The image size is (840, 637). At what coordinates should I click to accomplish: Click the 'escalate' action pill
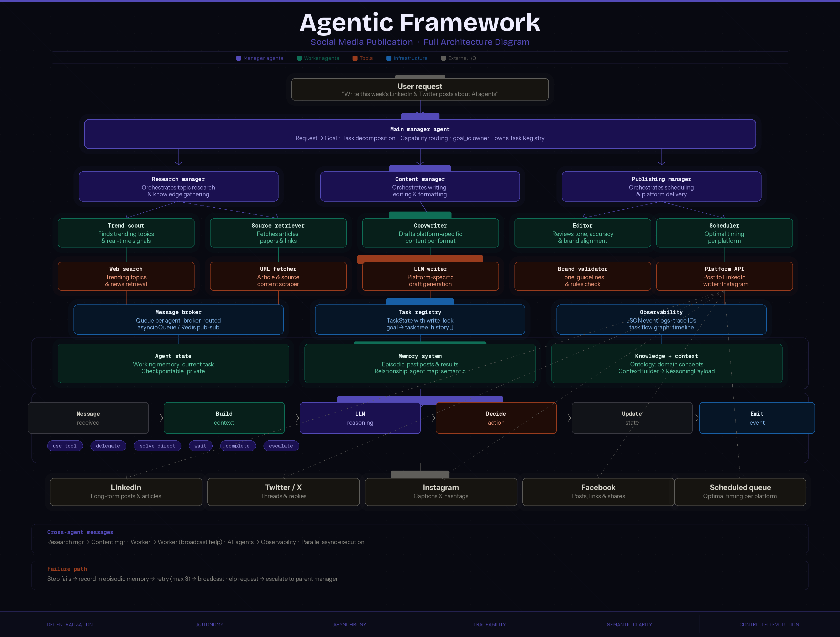coord(281,446)
